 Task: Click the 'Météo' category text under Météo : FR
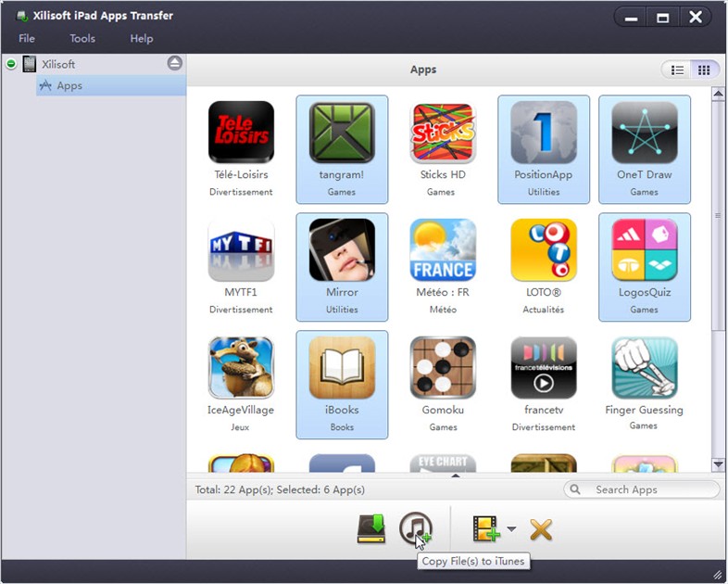(443, 310)
